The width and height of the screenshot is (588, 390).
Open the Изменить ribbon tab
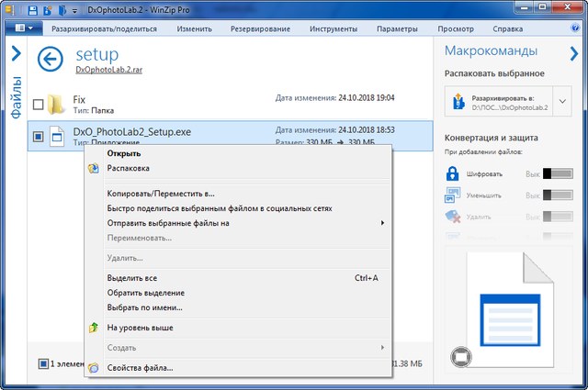194,28
